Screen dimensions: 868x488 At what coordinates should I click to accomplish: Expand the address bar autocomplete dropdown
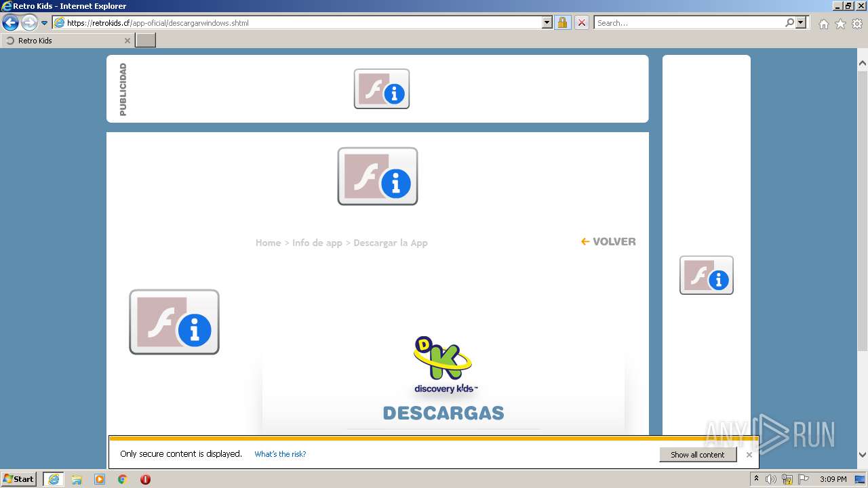click(547, 23)
